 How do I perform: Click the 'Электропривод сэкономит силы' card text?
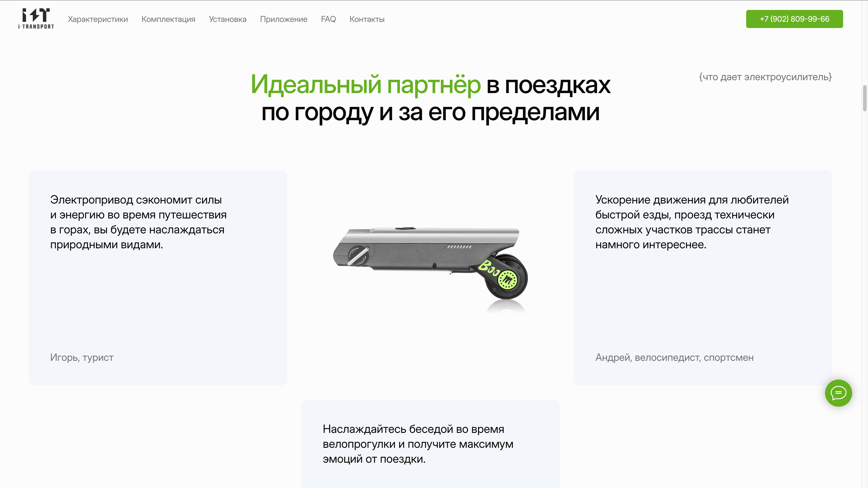coord(139,222)
